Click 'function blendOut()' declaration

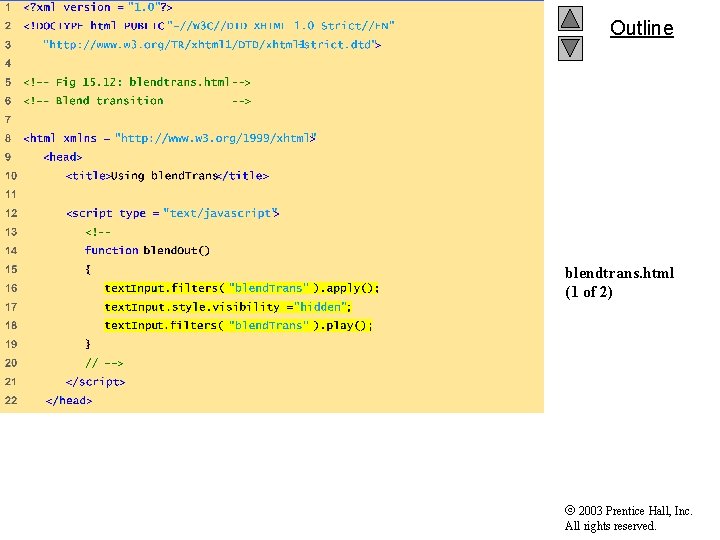[x=147, y=250]
